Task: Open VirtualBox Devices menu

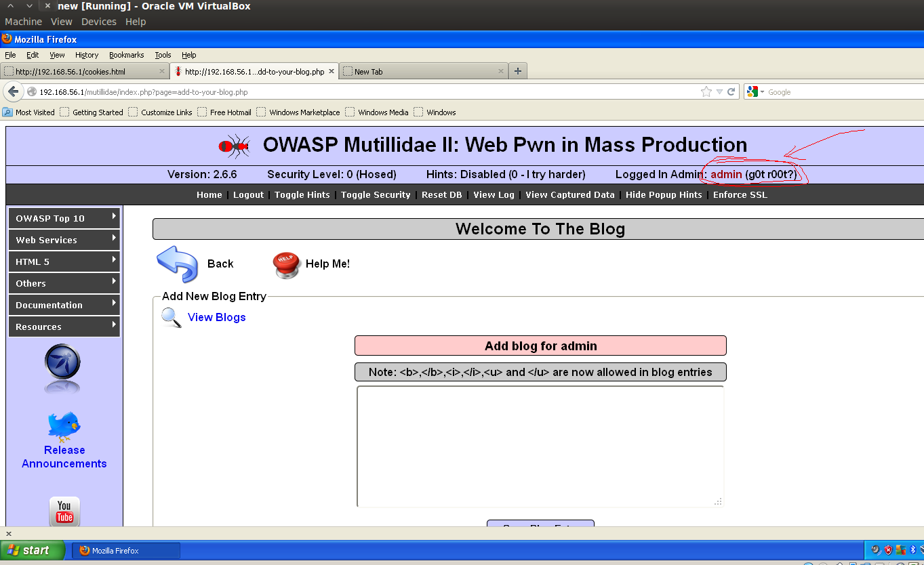Action: 99,22
